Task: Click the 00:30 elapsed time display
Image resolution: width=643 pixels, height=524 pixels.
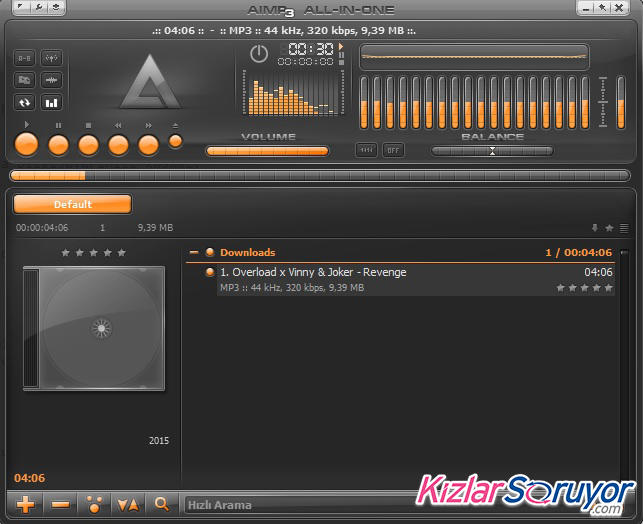Action: click(x=310, y=49)
